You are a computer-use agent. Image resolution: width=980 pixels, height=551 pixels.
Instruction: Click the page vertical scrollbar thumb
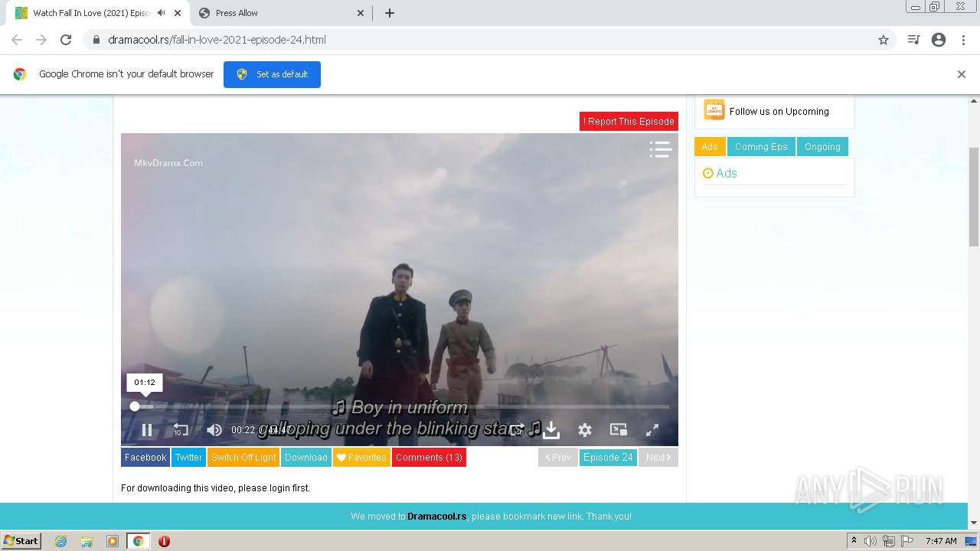point(974,197)
